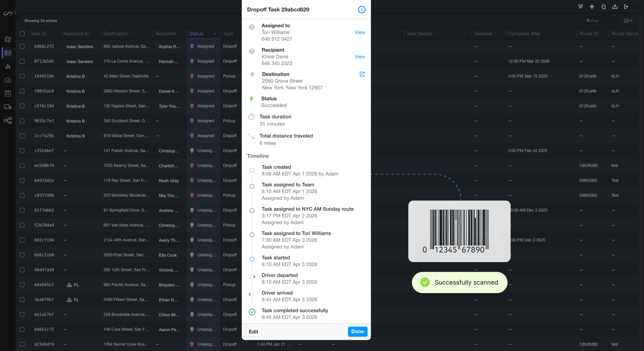Click the Recipient wheel icon

tap(252, 52)
